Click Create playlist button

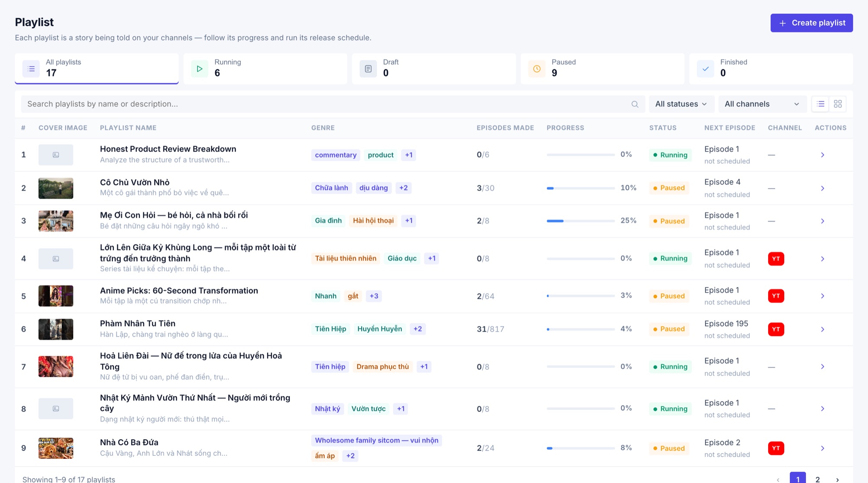(x=812, y=23)
